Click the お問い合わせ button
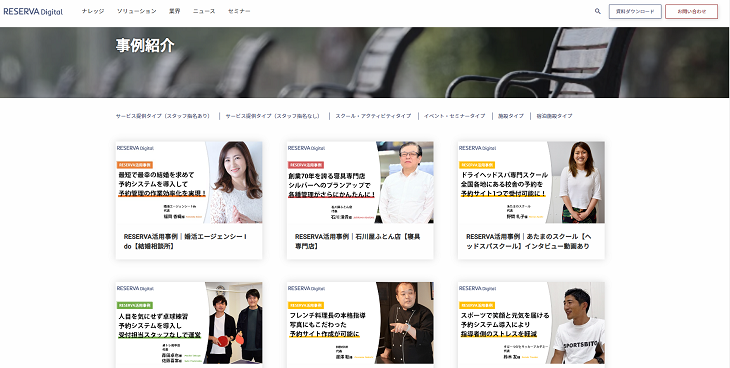The width and height of the screenshot is (730, 368). (691, 12)
